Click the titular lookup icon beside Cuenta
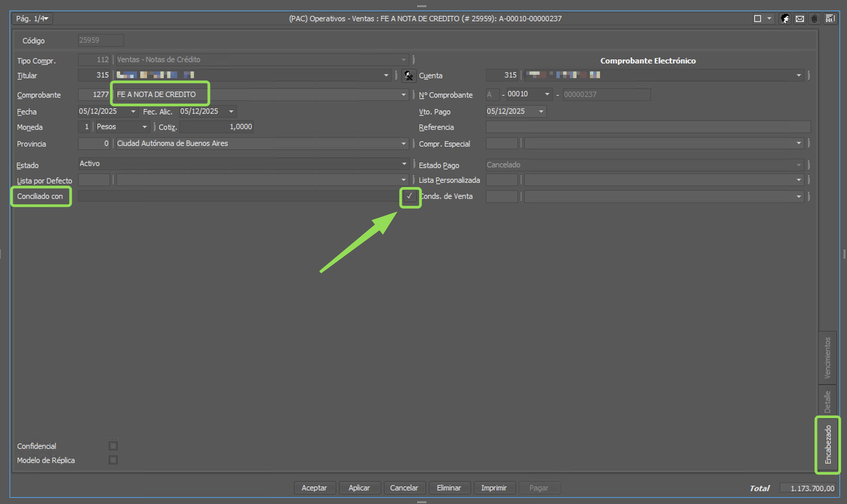This screenshot has width=847, height=504. click(408, 75)
